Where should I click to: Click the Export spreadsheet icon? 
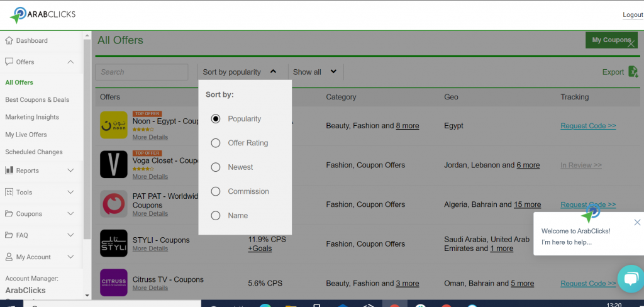pyautogui.click(x=633, y=72)
